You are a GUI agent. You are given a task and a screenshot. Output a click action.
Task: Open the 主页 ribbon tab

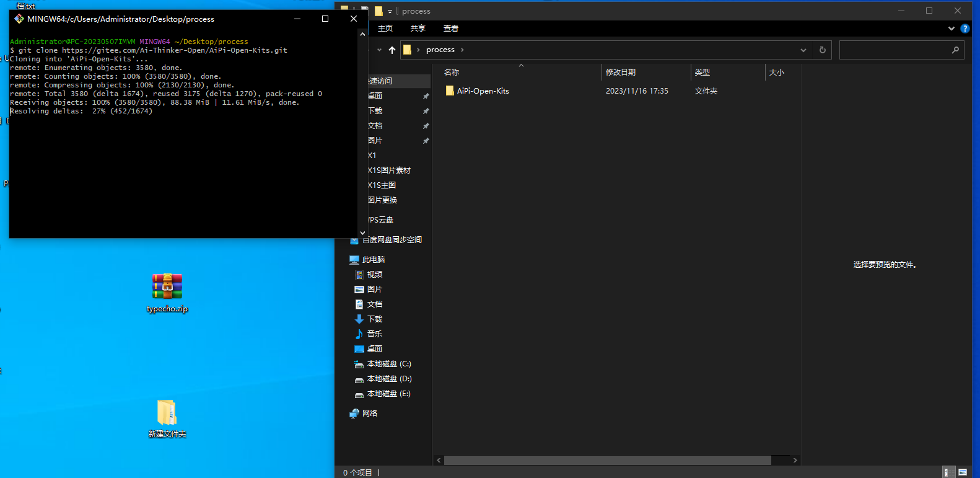385,29
